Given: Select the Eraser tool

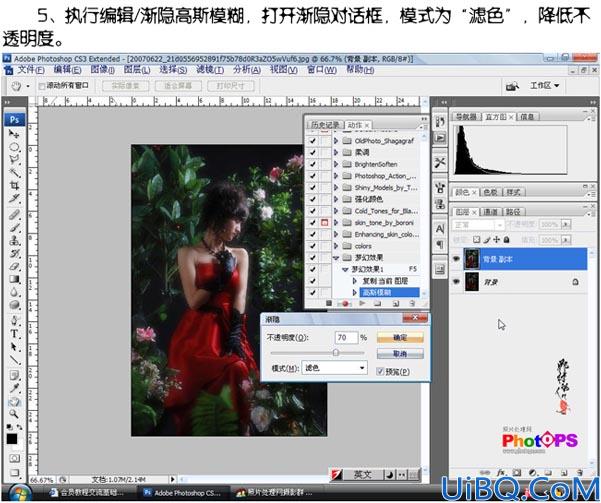Looking at the screenshot, I should click(x=14, y=266).
